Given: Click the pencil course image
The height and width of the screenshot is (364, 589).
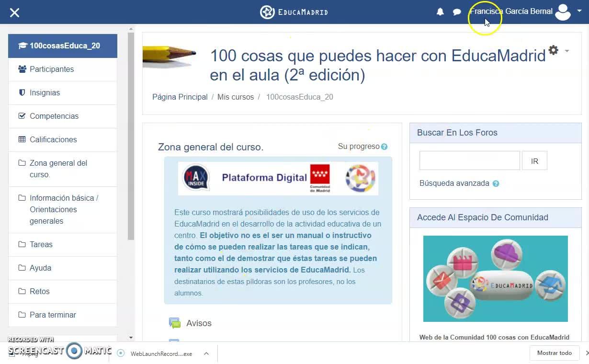Looking at the screenshot, I should click(x=170, y=57).
